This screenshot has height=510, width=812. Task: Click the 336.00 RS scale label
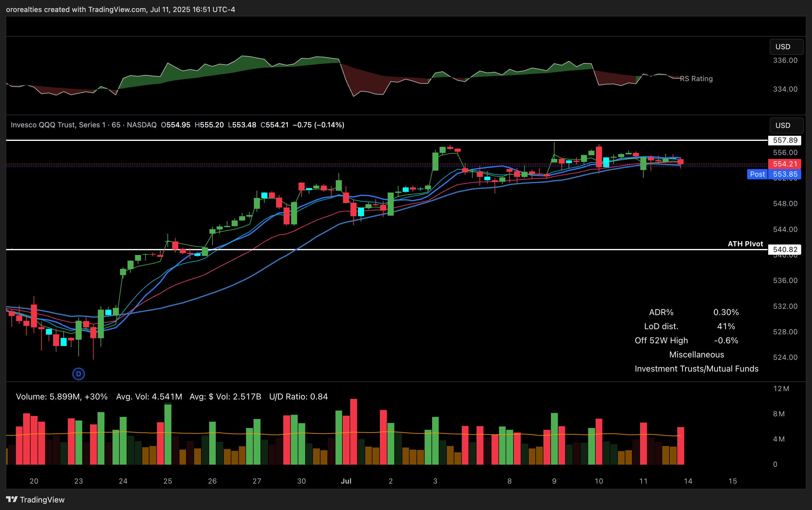(x=785, y=60)
